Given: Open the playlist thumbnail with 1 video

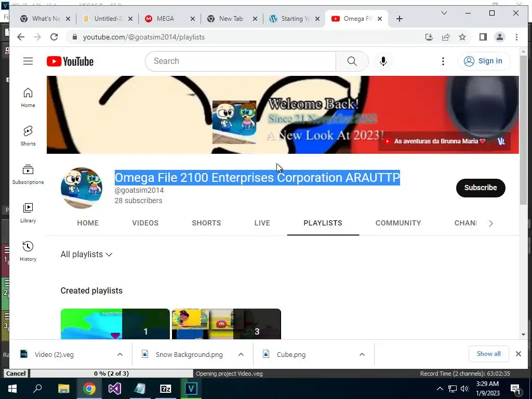Looking at the screenshot, I should 115,324.
